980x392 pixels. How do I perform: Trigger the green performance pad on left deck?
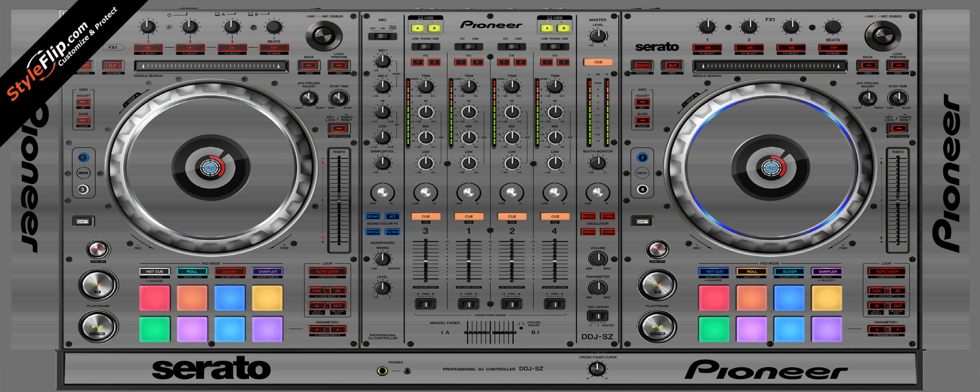pos(155,329)
